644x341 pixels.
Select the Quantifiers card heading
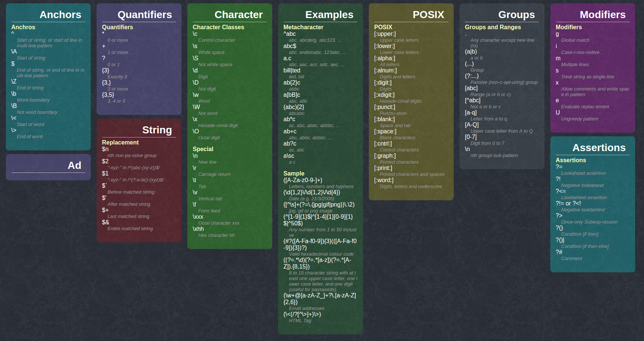(144, 15)
